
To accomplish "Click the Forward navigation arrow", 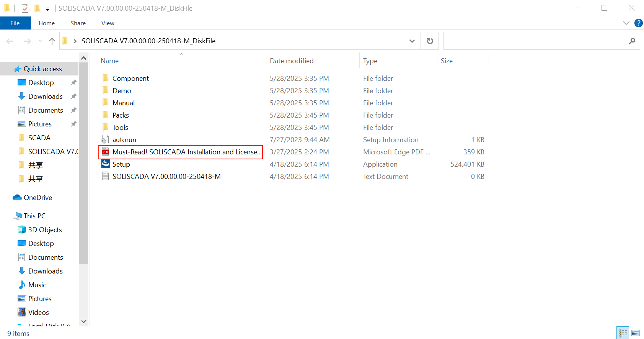I will [27, 41].
